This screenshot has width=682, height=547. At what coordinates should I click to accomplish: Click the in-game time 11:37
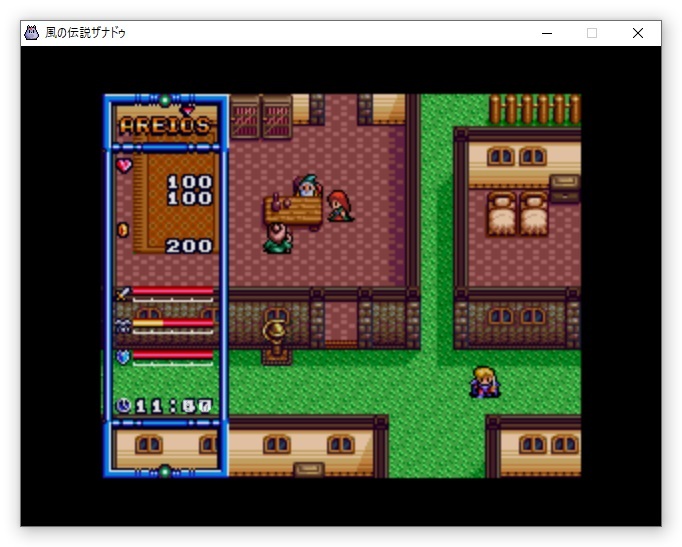(173, 406)
